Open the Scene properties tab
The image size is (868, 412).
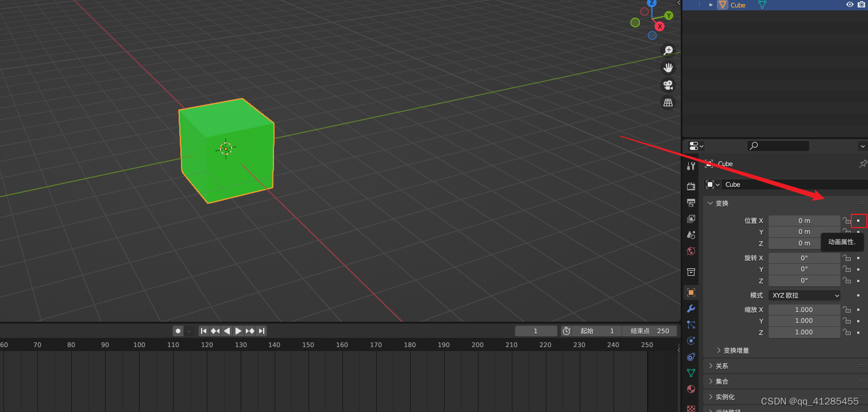[691, 235]
